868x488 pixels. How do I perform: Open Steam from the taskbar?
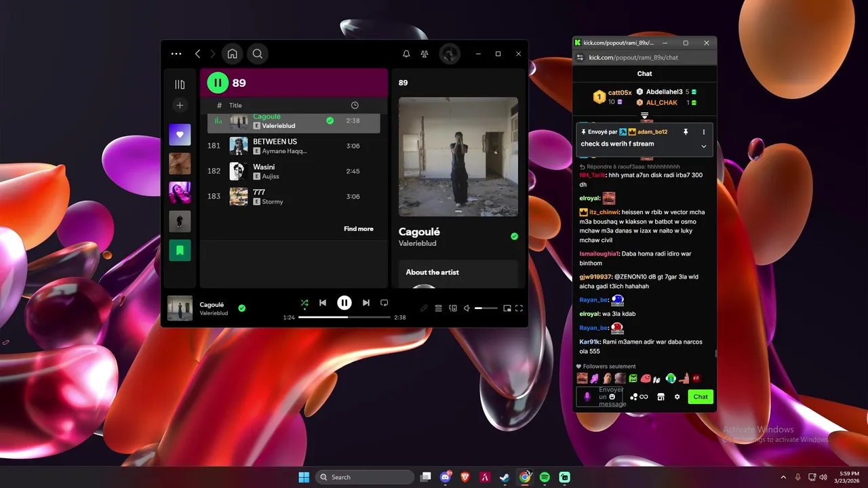pyautogui.click(x=505, y=477)
